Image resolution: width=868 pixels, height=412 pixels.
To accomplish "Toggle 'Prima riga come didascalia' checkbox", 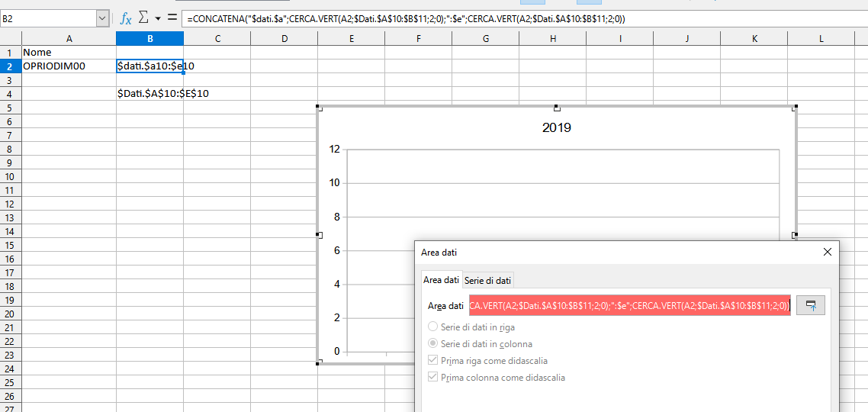I will click(433, 361).
